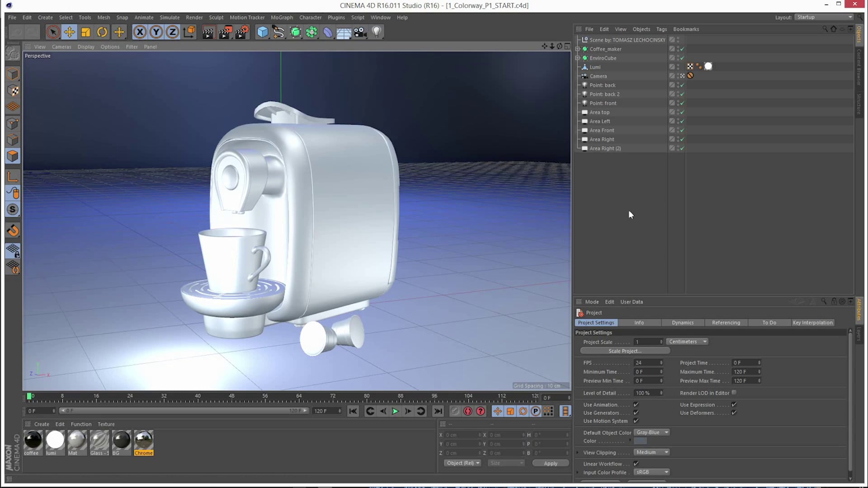Screen dimensions: 868x488
Task: Click Render to Picture Viewer icon
Action: click(x=225, y=32)
